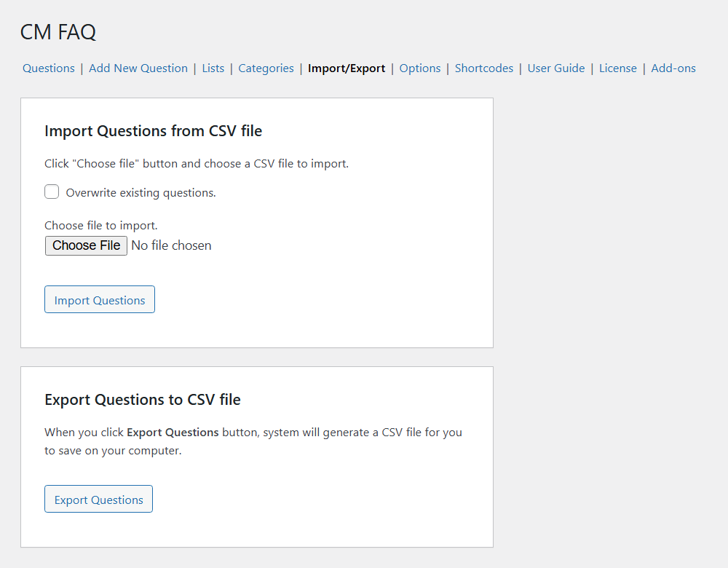
Task: Open the Options tab
Action: [x=420, y=68]
